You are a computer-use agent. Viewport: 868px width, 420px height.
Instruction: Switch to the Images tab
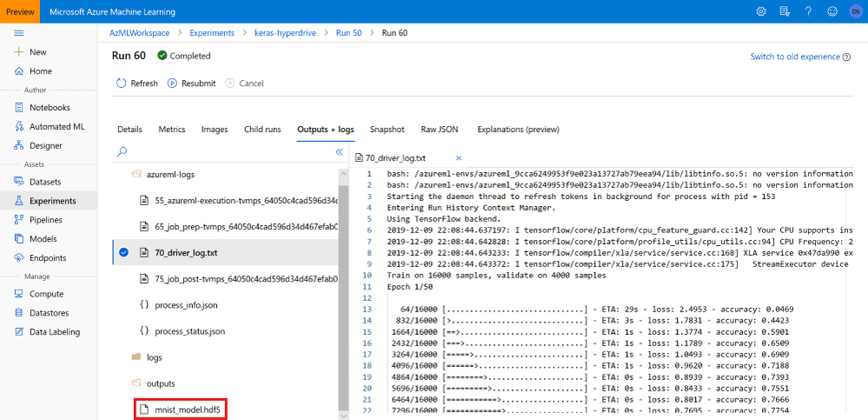215,129
